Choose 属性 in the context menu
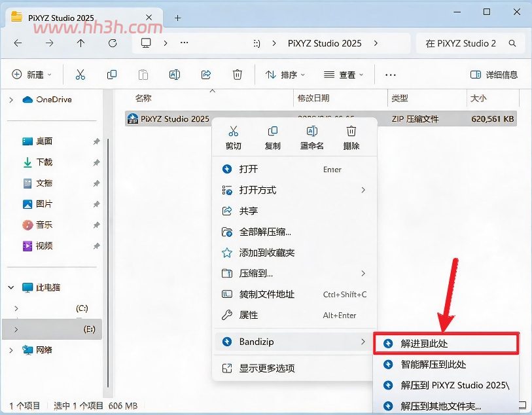 [x=294, y=316]
